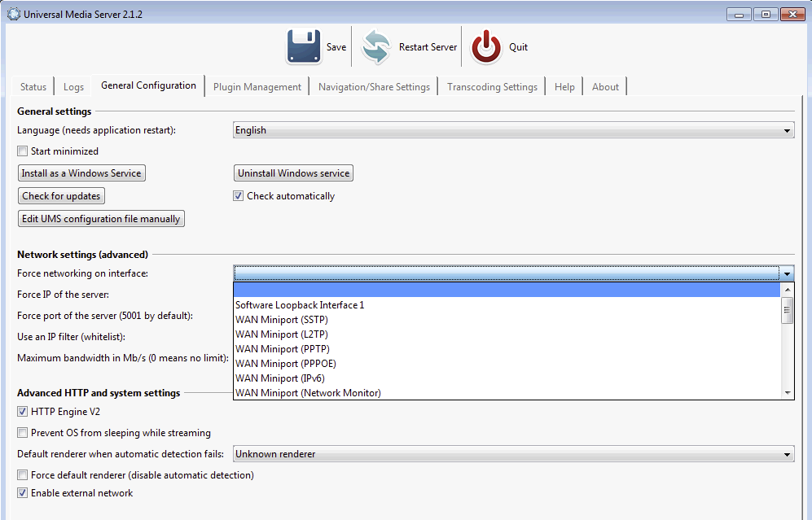Open the Language dropdown showing English

tap(513, 130)
